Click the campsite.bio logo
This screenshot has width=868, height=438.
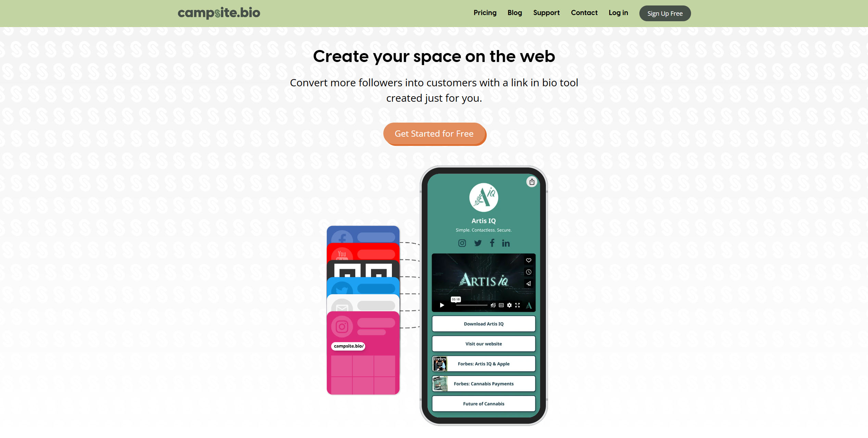pos(219,13)
